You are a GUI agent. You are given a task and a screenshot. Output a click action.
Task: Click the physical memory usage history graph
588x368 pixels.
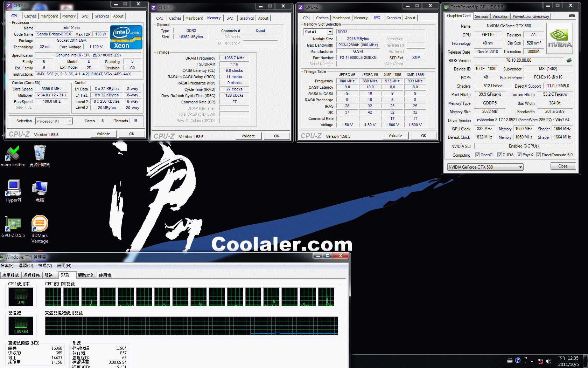(x=191, y=326)
